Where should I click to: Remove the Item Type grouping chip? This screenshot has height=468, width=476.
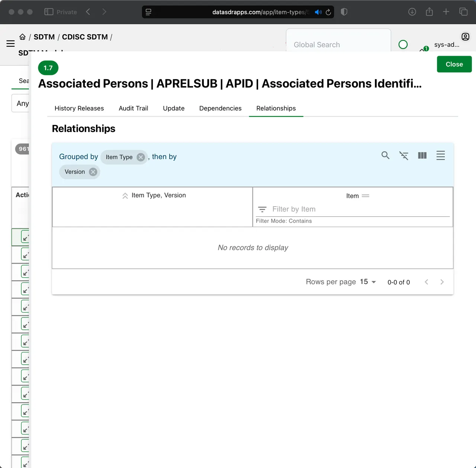click(x=141, y=157)
